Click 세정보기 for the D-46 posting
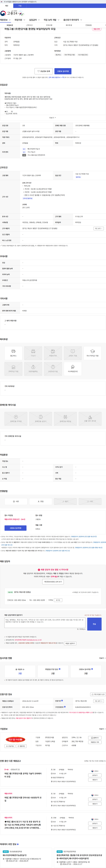Viewport: 106px width, 868px height. point(95,780)
